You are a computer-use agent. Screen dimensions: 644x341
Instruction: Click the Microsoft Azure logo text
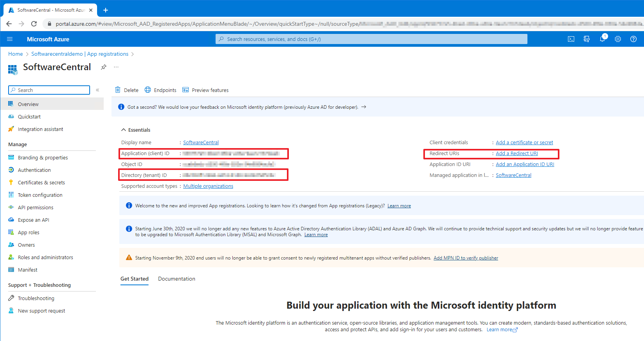48,39
